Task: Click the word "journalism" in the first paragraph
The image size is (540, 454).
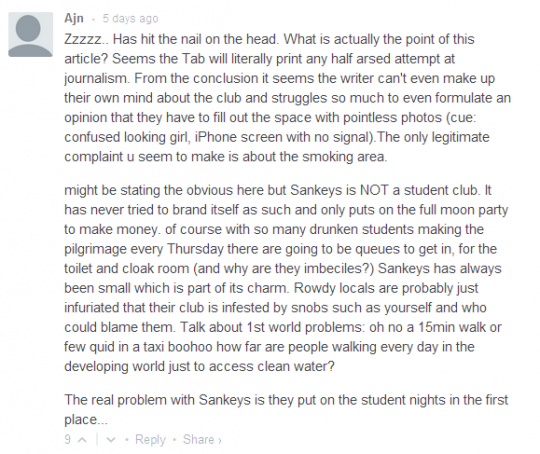Action: 96,79
